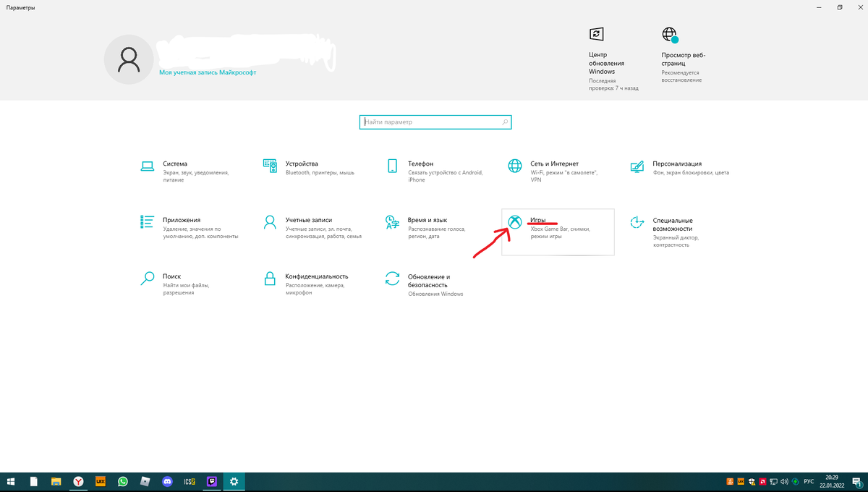Screen dimensions: 868x492
Task: Open the clock showing 20:29
Action: click(x=832, y=482)
